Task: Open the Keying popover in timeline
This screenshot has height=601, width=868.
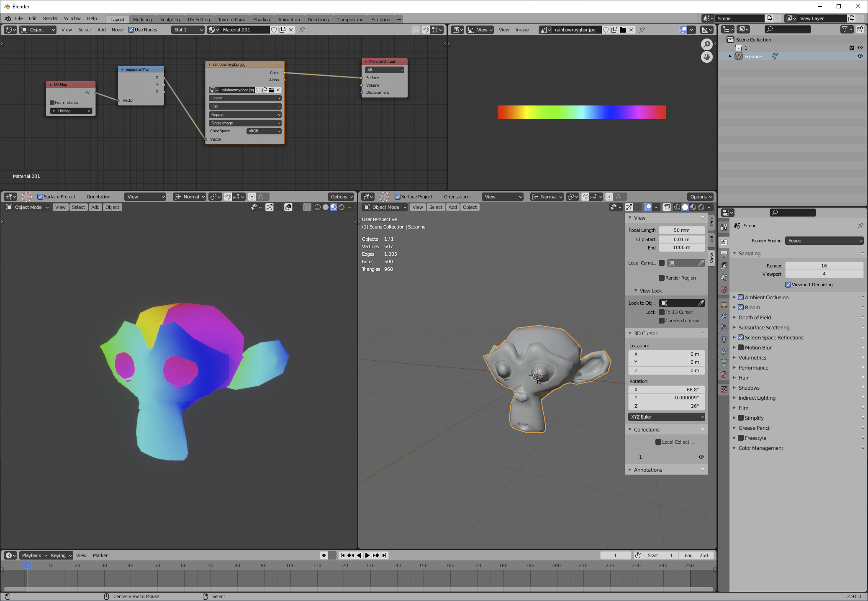Action: [61, 555]
